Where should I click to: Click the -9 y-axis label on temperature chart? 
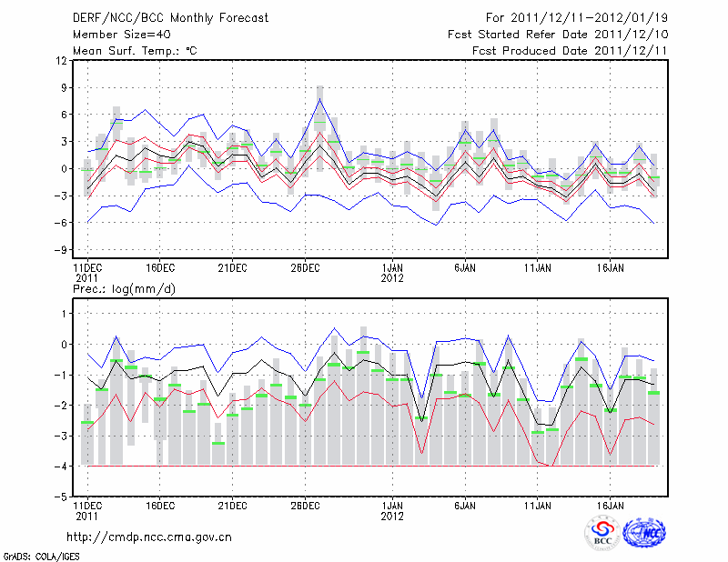click(61, 250)
